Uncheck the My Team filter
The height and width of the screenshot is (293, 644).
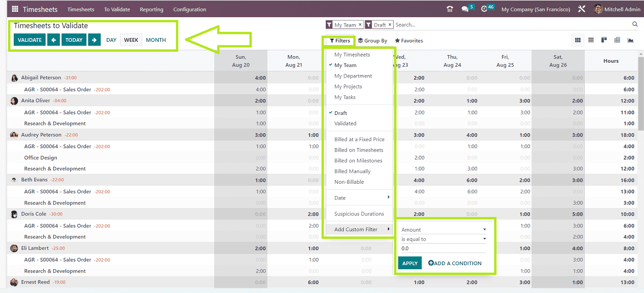[x=345, y=66]
